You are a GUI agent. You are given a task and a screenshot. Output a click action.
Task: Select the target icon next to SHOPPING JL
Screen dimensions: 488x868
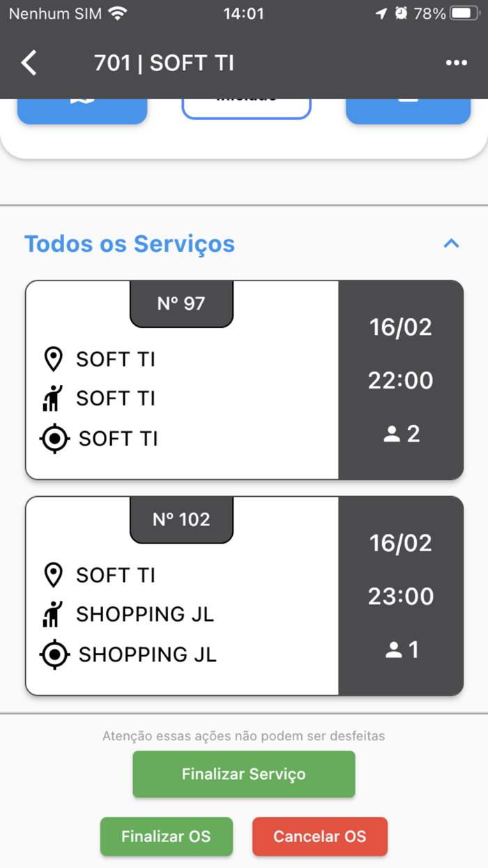point(53,654)
